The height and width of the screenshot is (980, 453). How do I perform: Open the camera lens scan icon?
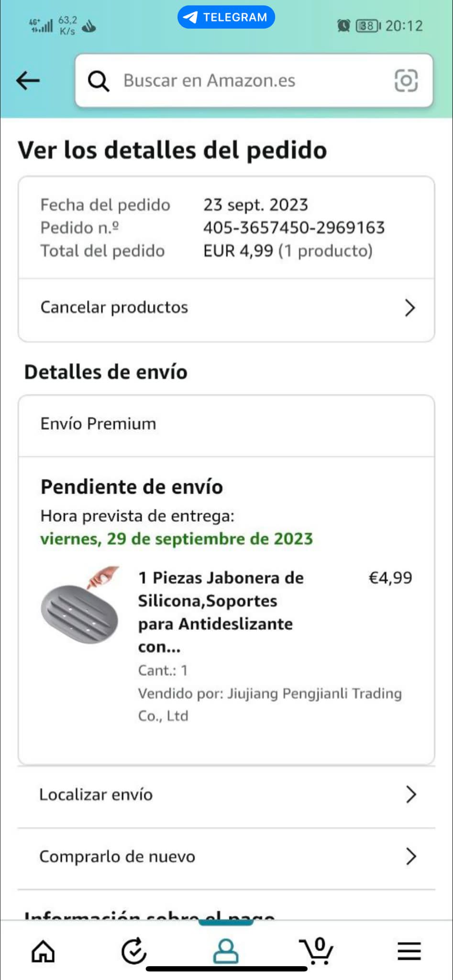click(x=406, y=80)
